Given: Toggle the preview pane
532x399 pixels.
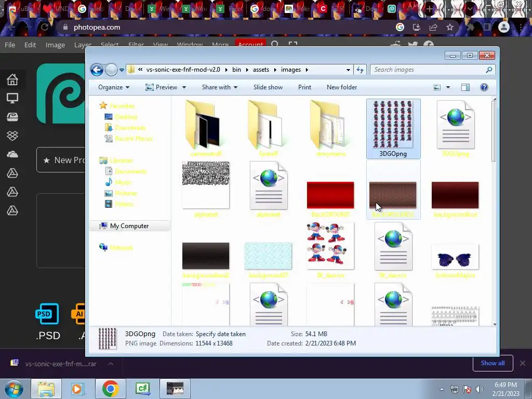Looking at the screenshot, I should point(465,87).
